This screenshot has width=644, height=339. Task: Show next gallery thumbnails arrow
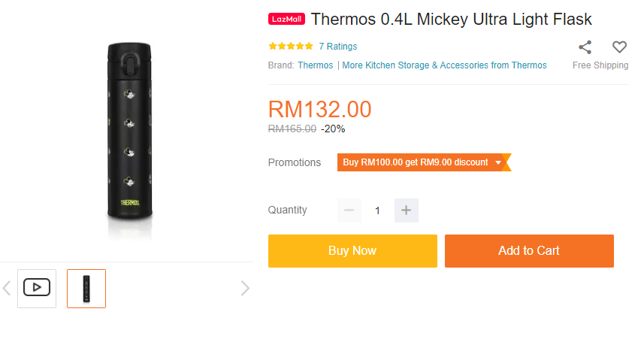244,288
